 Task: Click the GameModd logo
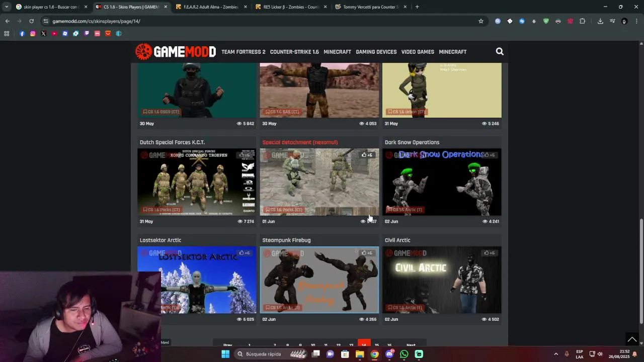[x=175, y=51]
